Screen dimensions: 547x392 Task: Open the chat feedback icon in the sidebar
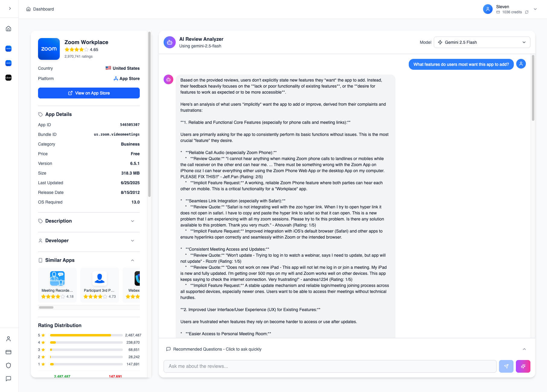click(x=8, y=379)
